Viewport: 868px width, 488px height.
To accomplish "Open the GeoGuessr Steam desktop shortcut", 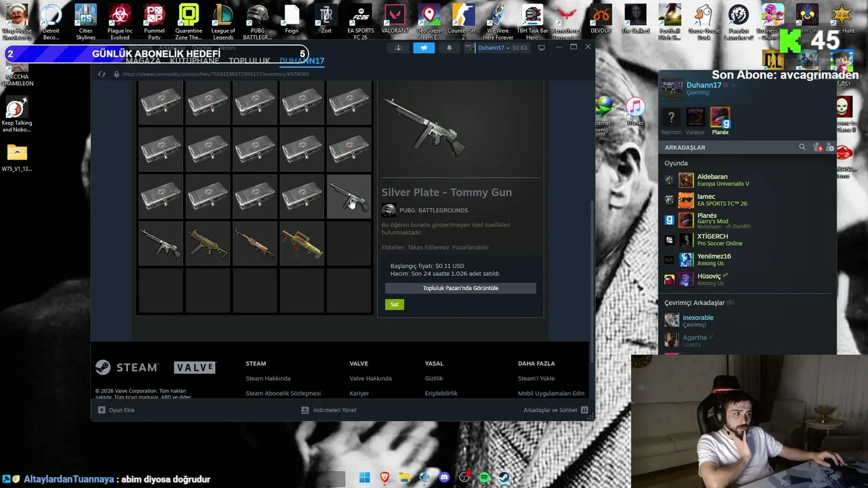I will click(x=429, y=21).
